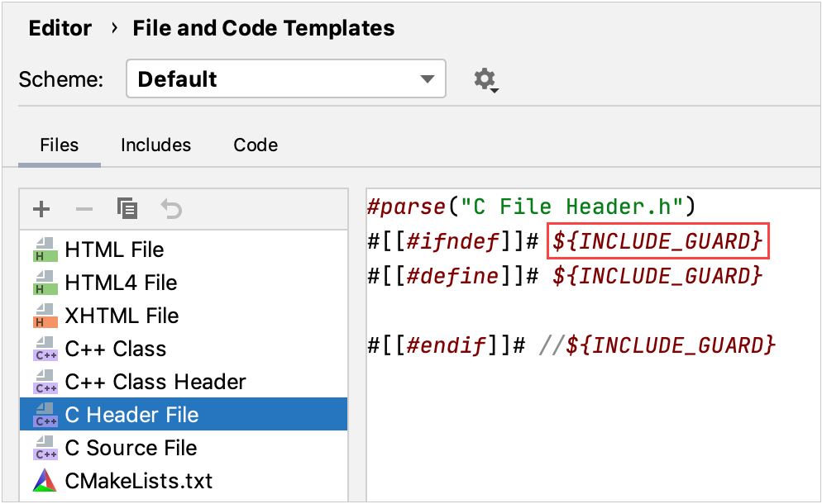Viewport: 822px width, 504px height.
Task: Switch to the Includes tab
Action: [x=155, y=145]
